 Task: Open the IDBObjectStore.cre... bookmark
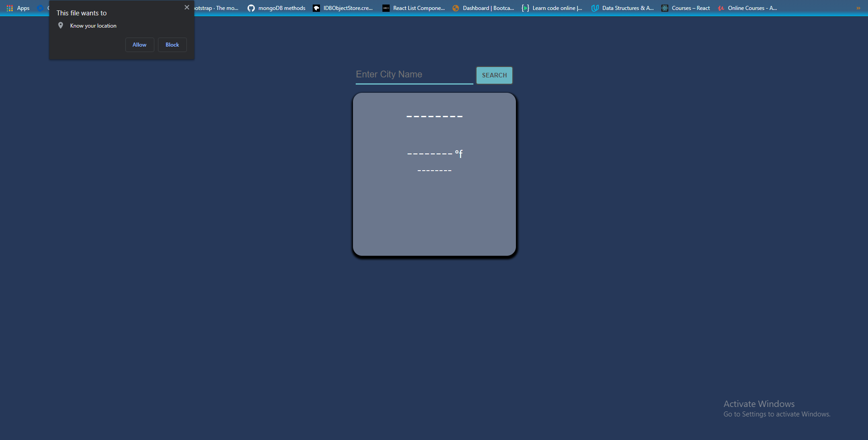pos(343,8)
